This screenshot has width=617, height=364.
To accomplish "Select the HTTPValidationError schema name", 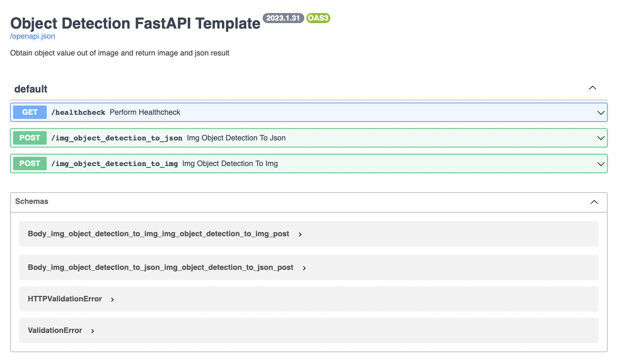I will [x=65, y=299].
